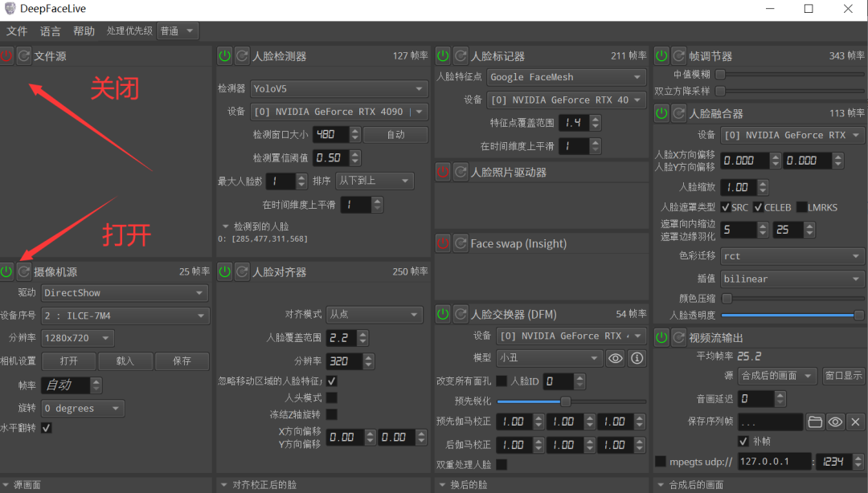
Task: Turn off the 帧调节器 power button
Action: 661,56
